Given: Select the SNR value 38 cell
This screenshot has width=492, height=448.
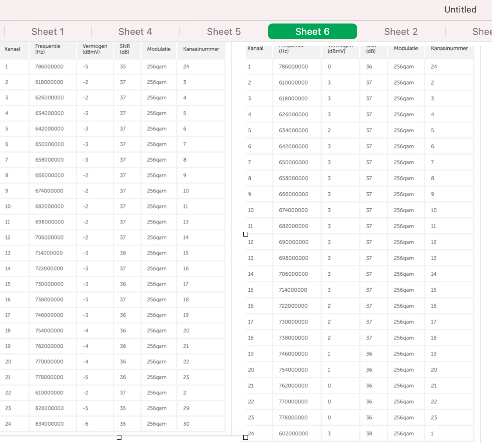Looking at the screenshot, I should click(x=369, y=434).
